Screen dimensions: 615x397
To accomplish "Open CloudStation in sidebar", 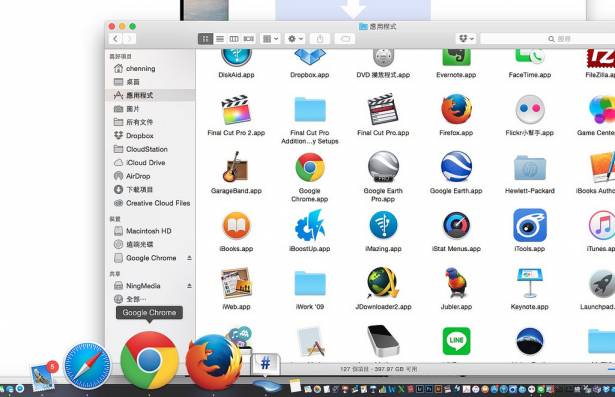I will click(150, 149).
